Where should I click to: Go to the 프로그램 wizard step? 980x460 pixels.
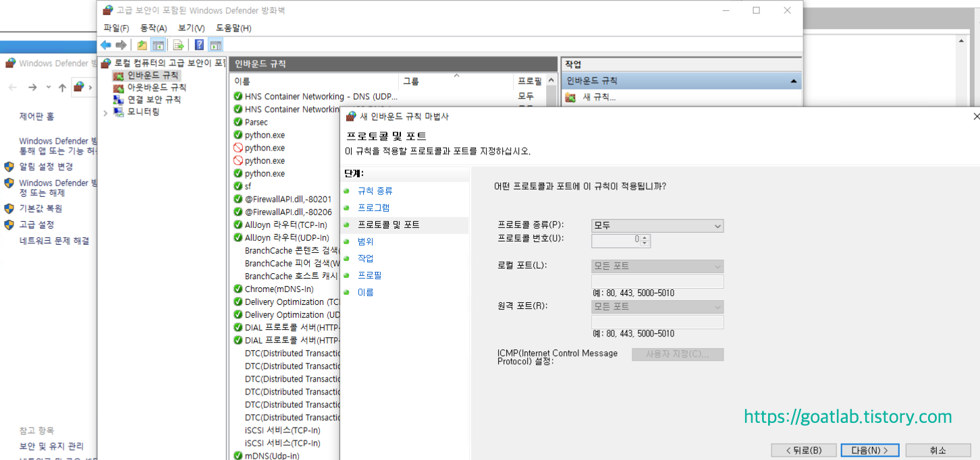pyautogui.click(x=373, y=208)
